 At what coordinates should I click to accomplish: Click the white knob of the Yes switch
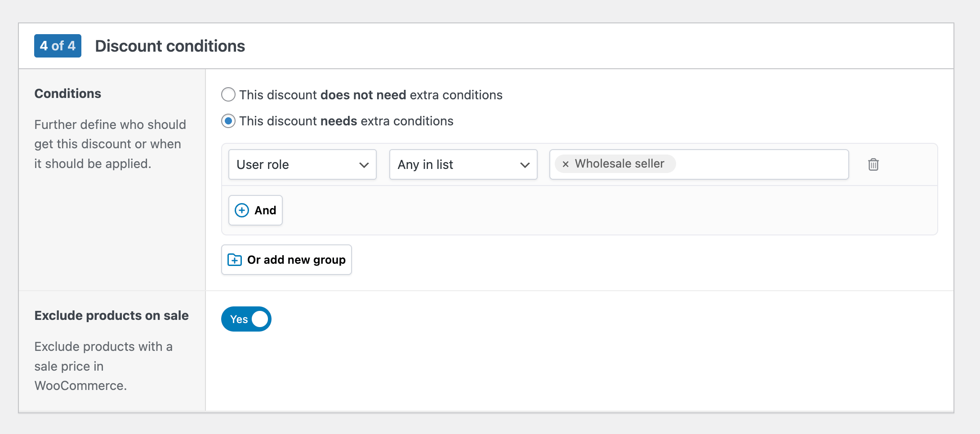tap(260, 319)
